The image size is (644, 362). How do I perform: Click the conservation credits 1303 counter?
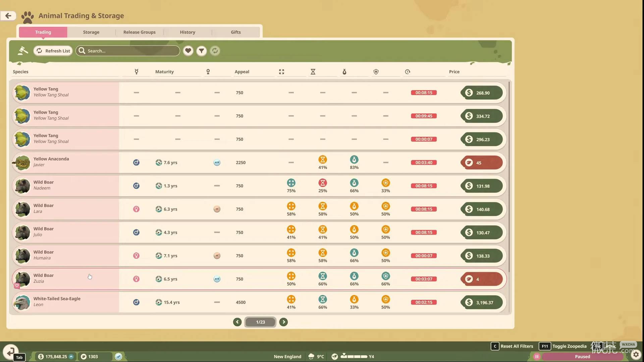point(95,357)
